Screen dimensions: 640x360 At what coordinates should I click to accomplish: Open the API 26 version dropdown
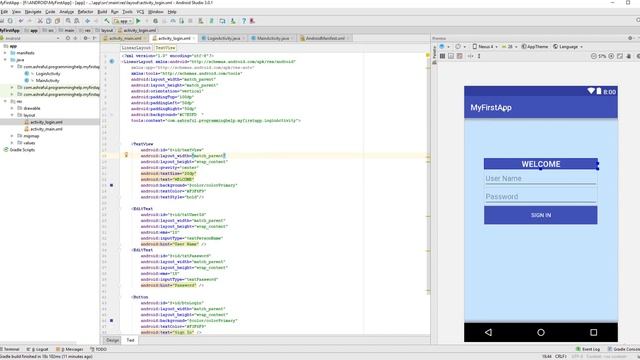click(x=509, y=47)
